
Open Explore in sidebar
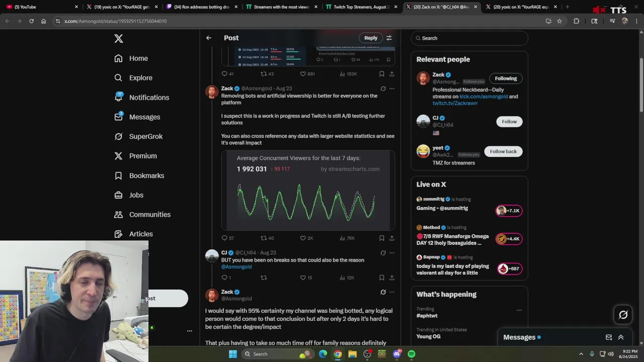click(133, 78)
